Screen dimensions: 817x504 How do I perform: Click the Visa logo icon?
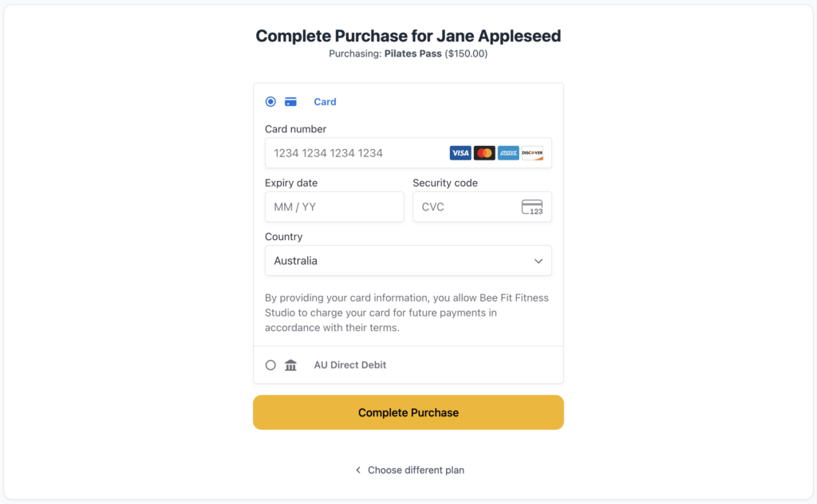click(x=460, y=153)
